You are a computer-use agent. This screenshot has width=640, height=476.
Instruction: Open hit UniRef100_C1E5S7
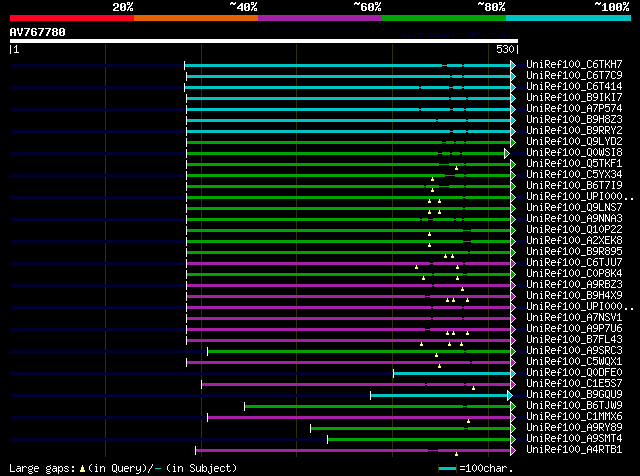(x=574, y=384)
